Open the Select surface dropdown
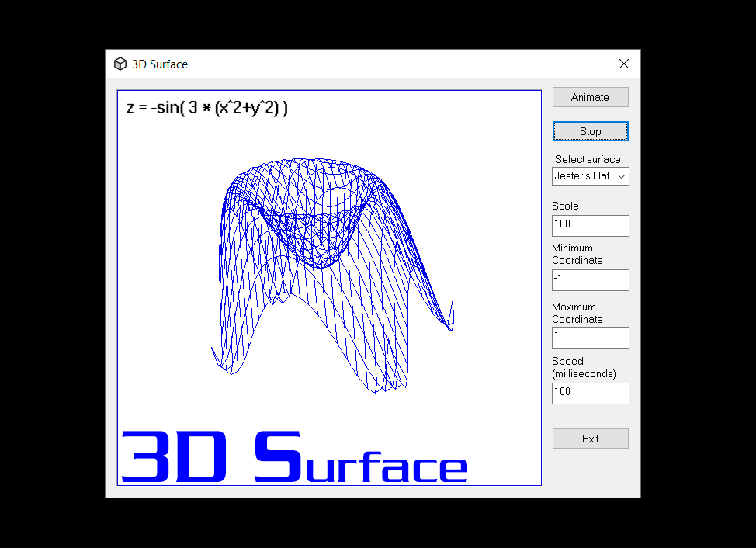This screenshot has height=548, width=756. click(x=590, y=176)
